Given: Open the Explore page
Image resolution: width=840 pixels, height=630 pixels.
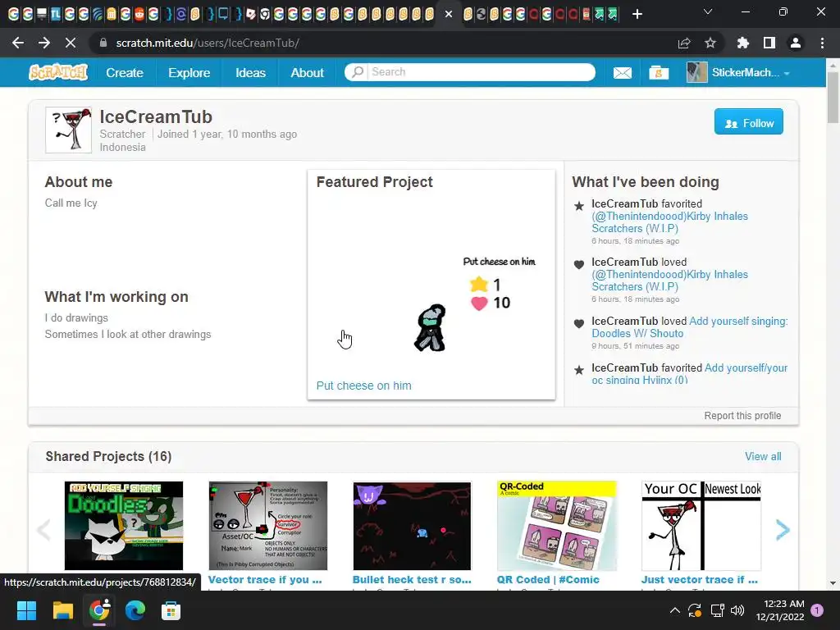Looking at the screenshot, I should click(x=189, y=72).
